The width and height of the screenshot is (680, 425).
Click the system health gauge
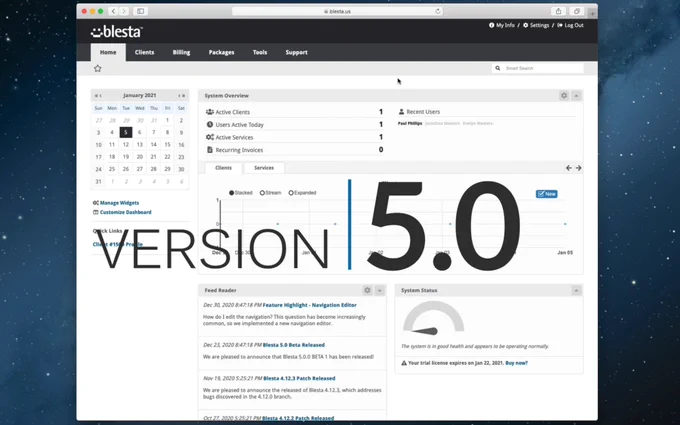coord(433,319)
